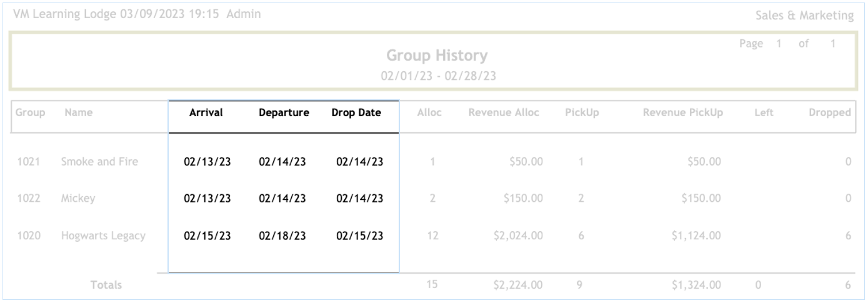Image resolution: width=868 pixels, height=303 pixels.
Task: Click the Drop Date column header
Action: [x=356, y=113]
